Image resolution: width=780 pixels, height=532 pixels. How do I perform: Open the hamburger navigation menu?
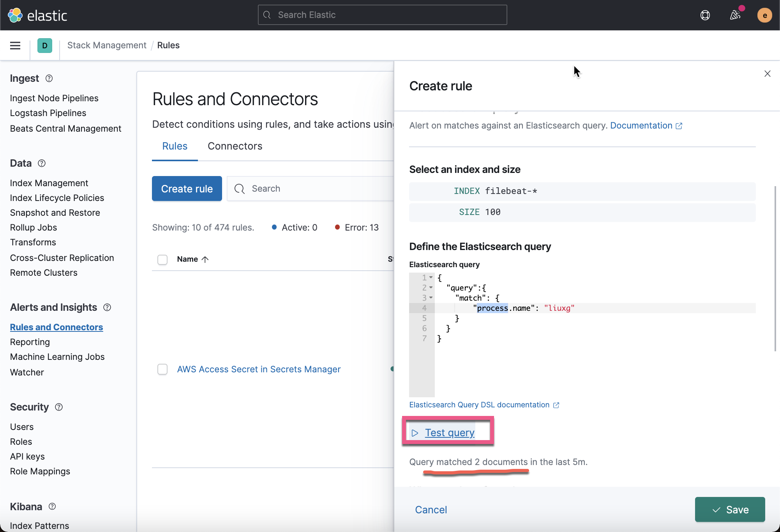point(15,46)
